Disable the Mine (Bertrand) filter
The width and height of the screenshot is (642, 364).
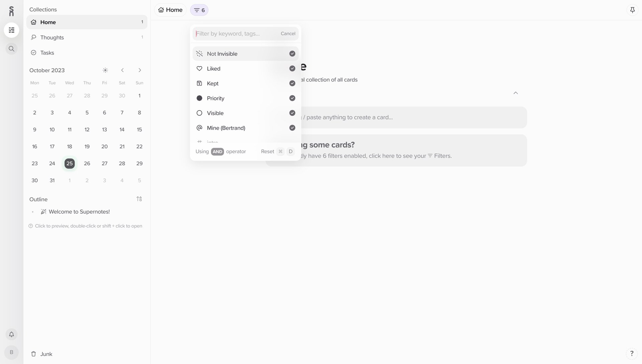click(292, 128)
